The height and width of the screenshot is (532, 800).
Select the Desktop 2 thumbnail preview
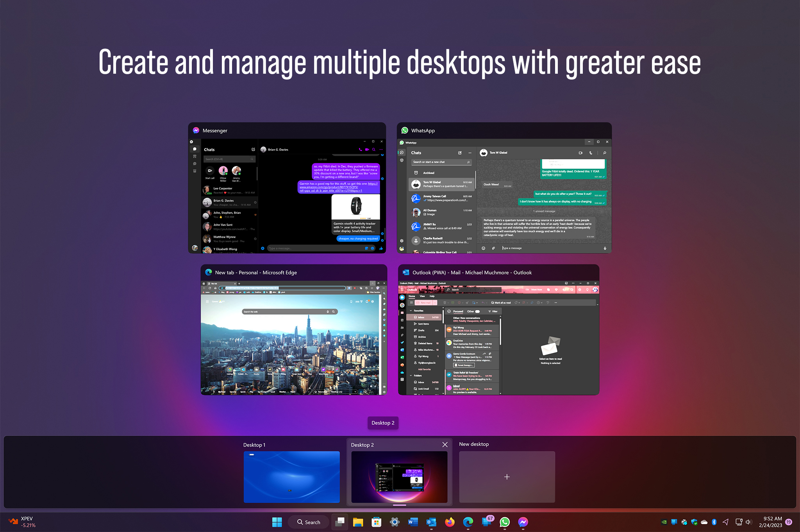(399, 477)
